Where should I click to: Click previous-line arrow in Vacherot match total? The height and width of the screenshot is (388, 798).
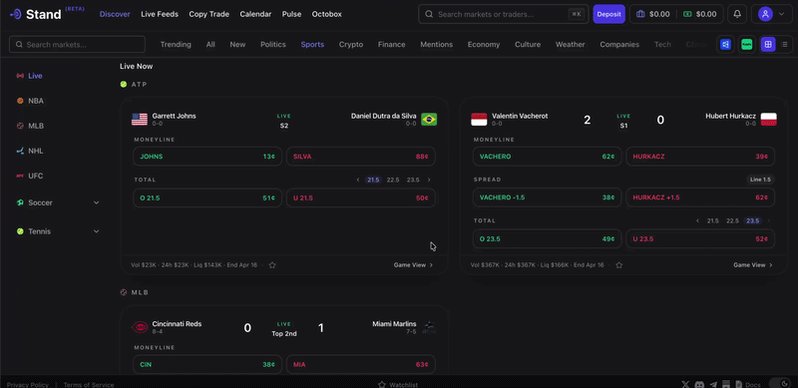pos(697,221)
